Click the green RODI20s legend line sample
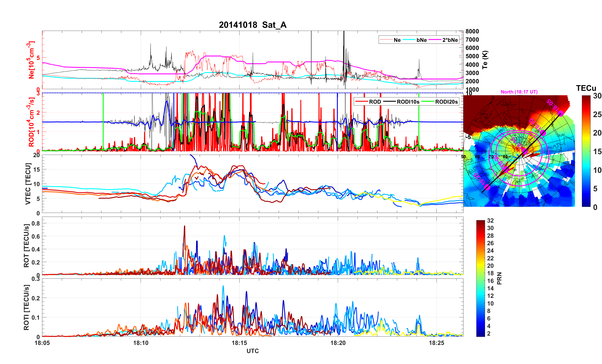This screenshot has width=602, height=364. click(x=428, y=102)
